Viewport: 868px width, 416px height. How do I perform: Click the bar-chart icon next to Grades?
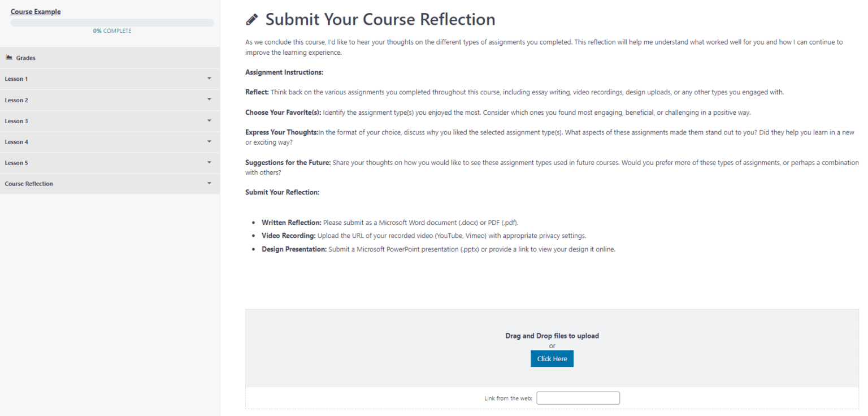(x=9, y=57)
